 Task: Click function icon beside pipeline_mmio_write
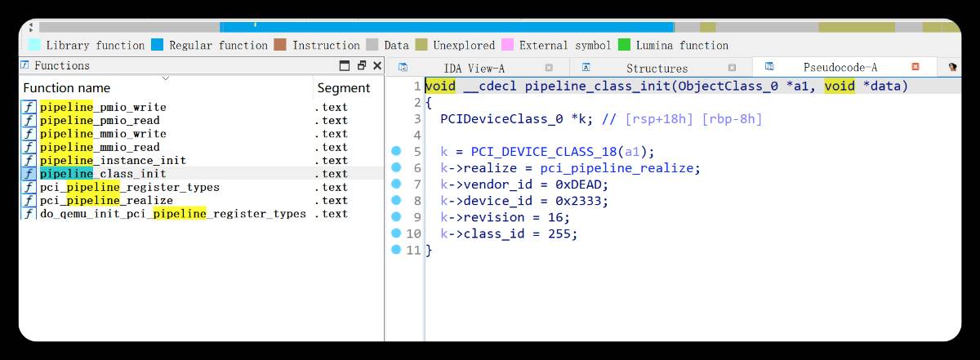tap(29, 133)
